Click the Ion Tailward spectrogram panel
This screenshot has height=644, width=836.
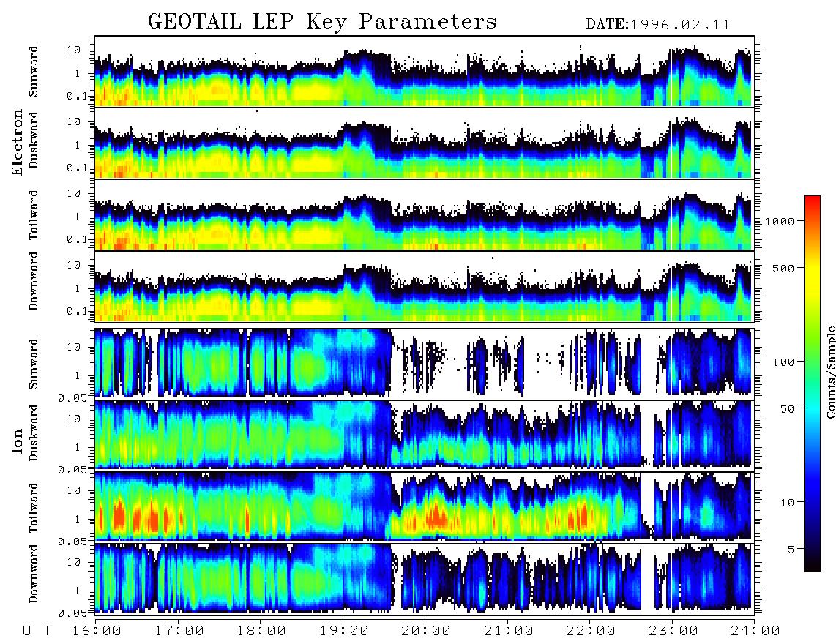425,507
